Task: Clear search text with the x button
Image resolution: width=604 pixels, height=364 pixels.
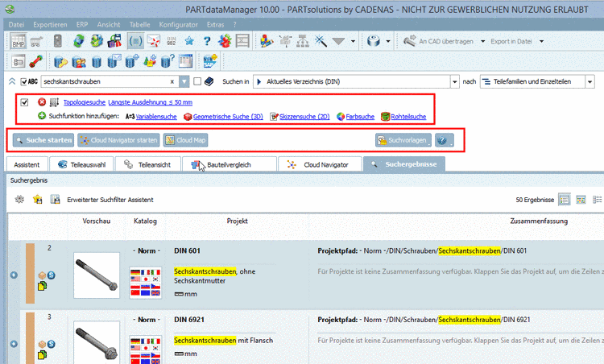Action: (x=172, y=81)
